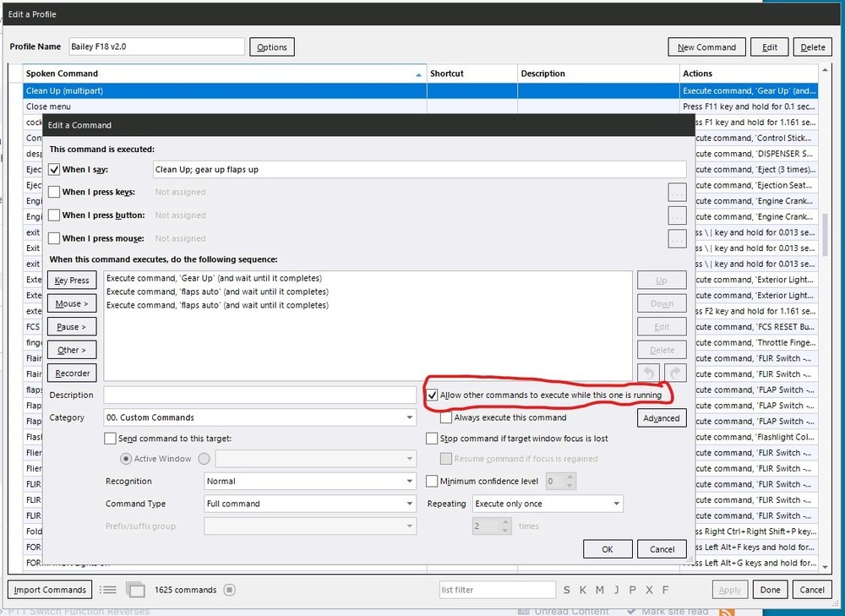Click the Description text field
The width and height of the screenshot is (845, 616).
click(259, 395)
